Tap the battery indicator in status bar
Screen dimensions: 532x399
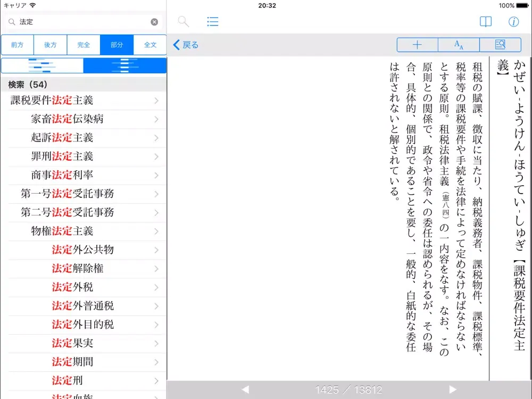[x=522, y=5]
